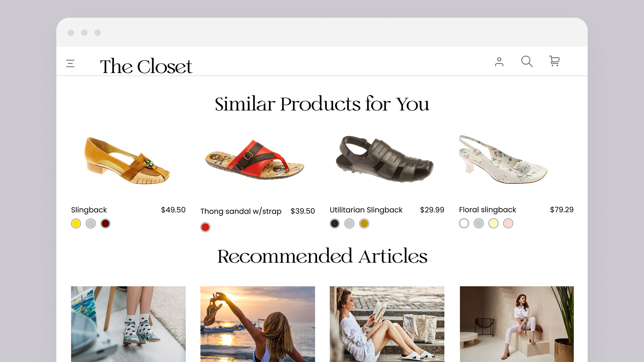Open the search magnifier icon
Image resolution: width=644 pixels, height=362 pixels.
527,61
